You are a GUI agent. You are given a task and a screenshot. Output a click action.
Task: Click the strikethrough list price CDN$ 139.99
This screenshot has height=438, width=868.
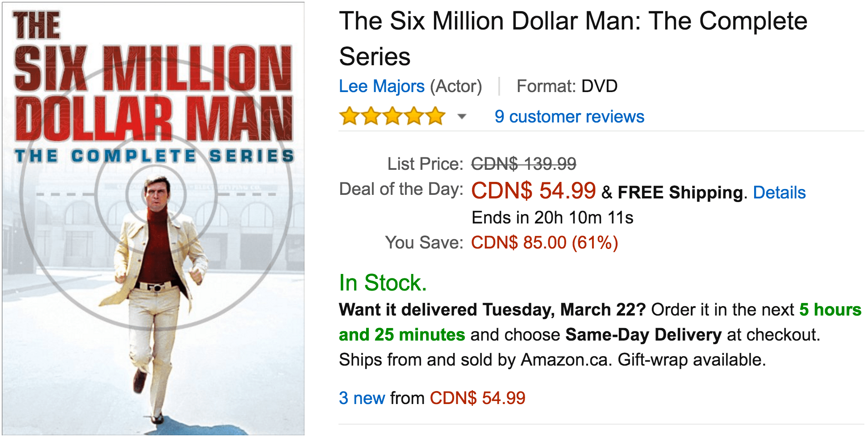(x=522, y=164)
